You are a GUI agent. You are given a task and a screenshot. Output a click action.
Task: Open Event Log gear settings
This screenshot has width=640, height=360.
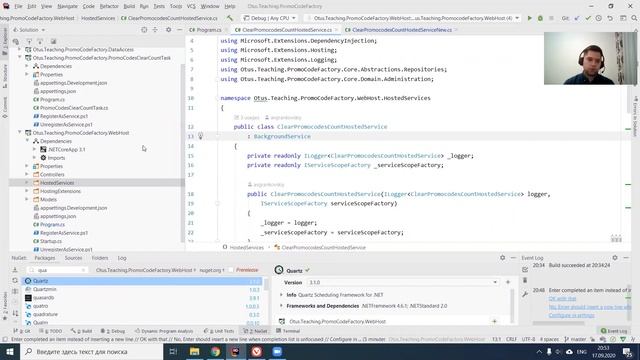click(x=615, y=258)
